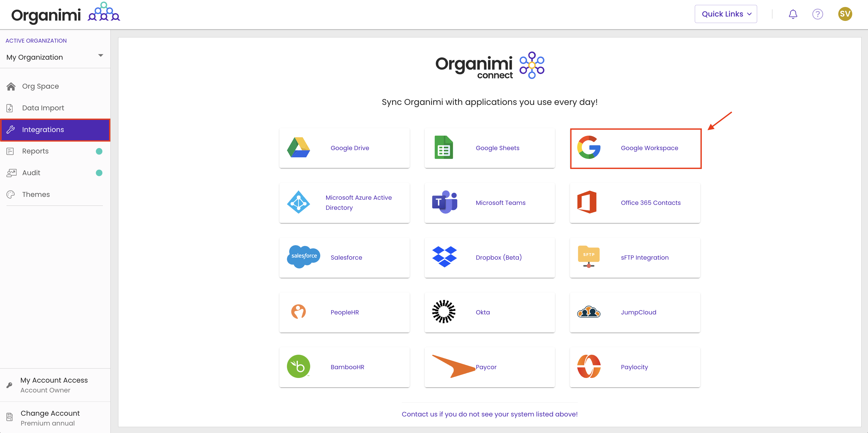This screenshot has width=868, height=433.
Task: Click Contact us if system not listed
Action: tap(489, 414)
